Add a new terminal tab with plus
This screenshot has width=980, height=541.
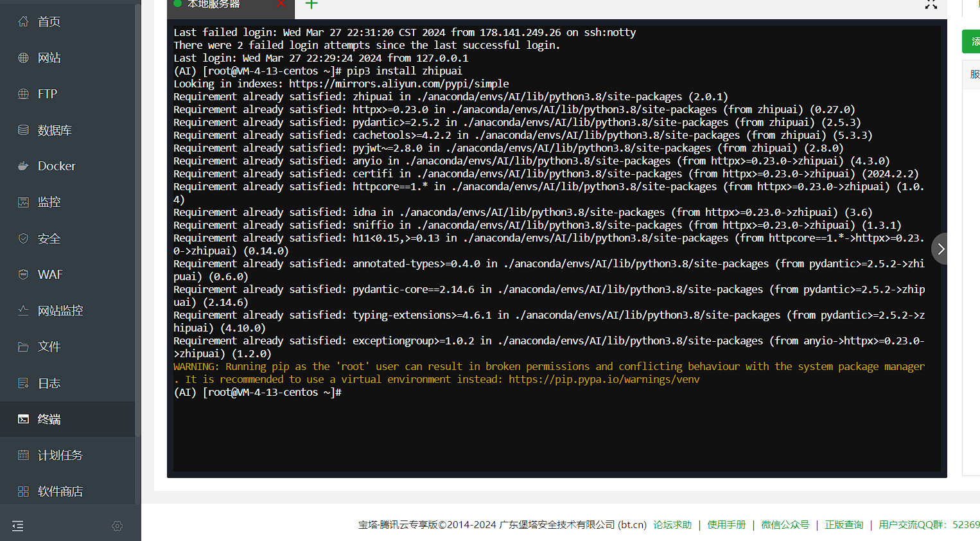311,4
